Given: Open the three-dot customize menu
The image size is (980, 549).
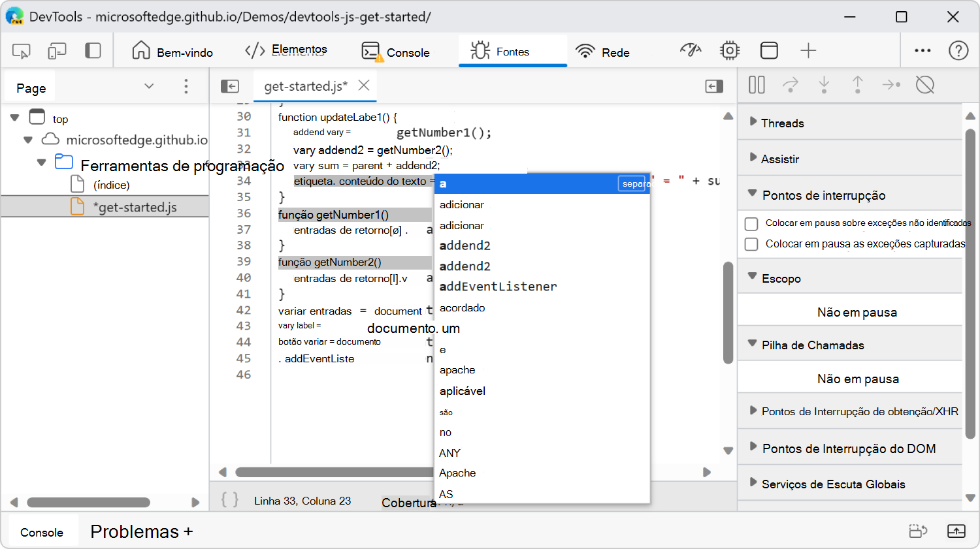Looking at the screenshot, I should click(923, 50).
